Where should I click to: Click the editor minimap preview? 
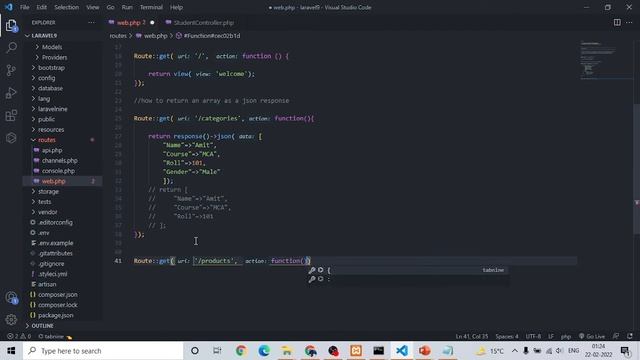click(x=605, y=60)
